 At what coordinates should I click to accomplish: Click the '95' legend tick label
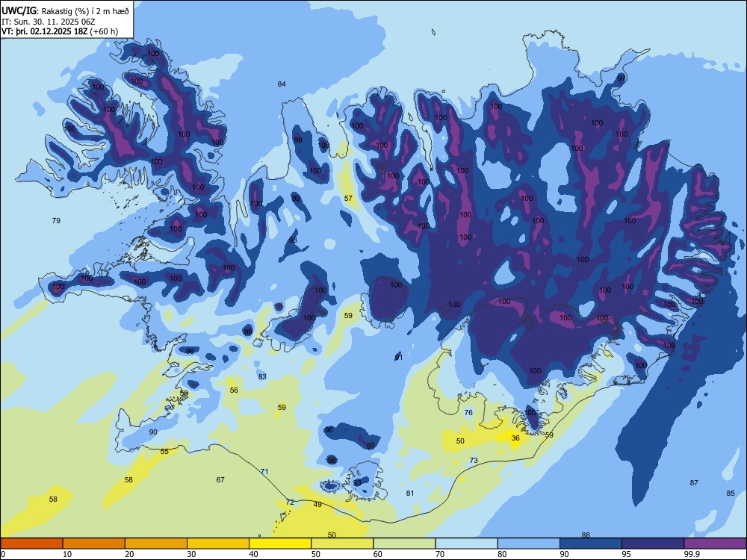pyautogui.click(x=626, y=554)
